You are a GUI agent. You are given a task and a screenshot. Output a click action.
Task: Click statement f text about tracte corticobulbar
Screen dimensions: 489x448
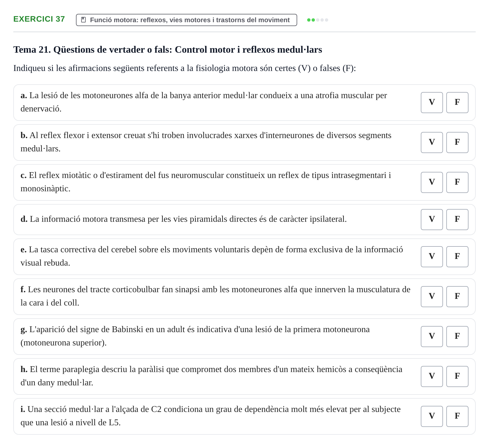(215, 296)
